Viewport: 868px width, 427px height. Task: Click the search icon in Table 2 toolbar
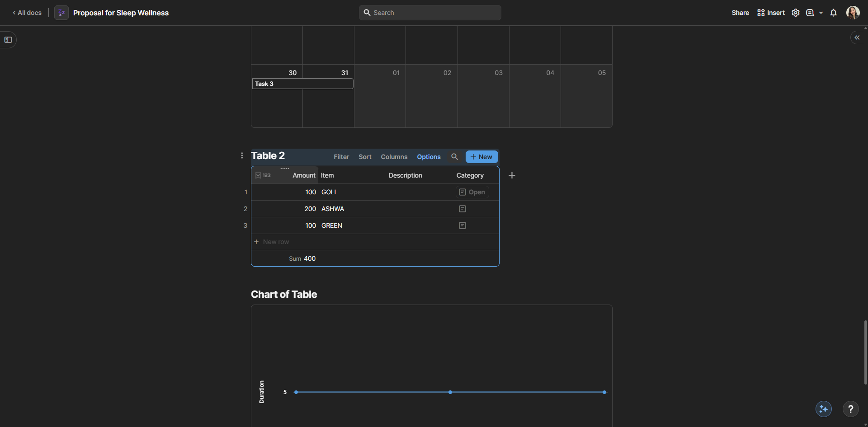[454, 157]
